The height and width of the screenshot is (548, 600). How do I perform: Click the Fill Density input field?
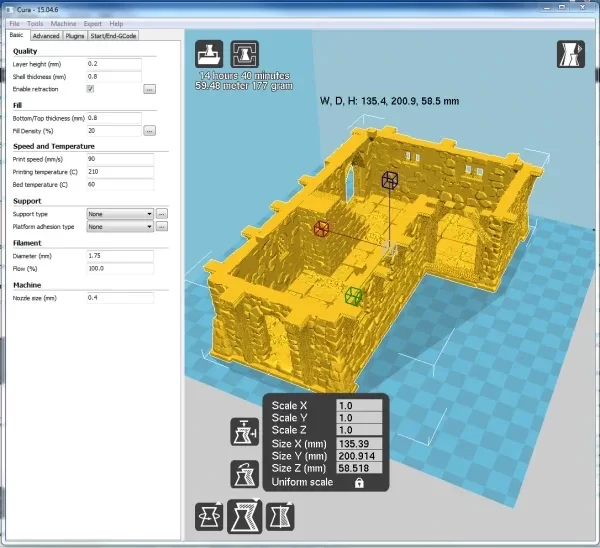pyautogui.click(x=114, y=131)
